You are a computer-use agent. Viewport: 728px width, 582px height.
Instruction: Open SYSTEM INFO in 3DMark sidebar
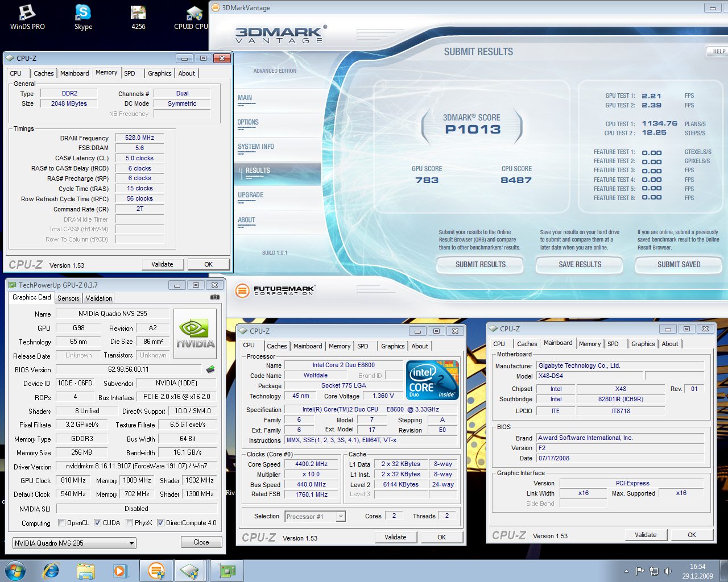pyautogui.click(x=256, y=147)
